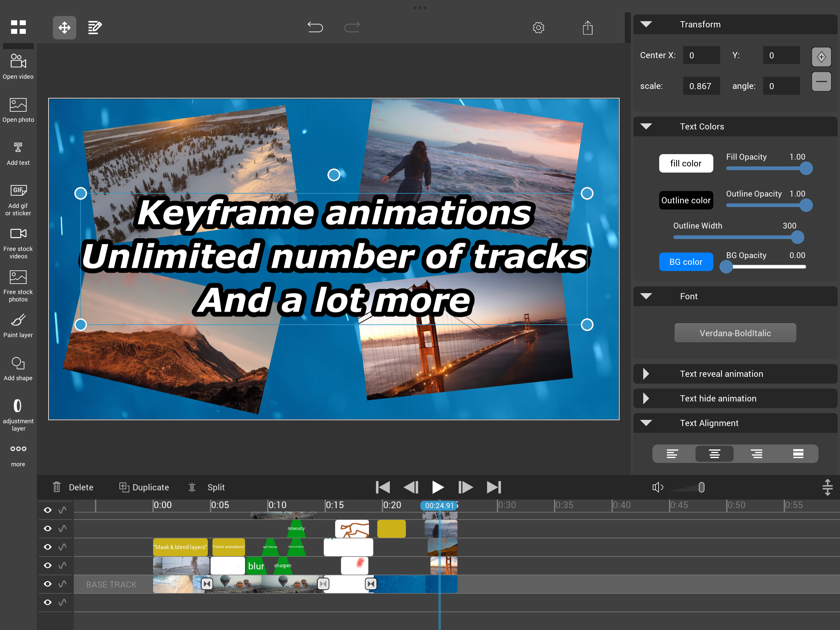
Task: Click the Add gif or sticker icon
Action: (18, 190)
